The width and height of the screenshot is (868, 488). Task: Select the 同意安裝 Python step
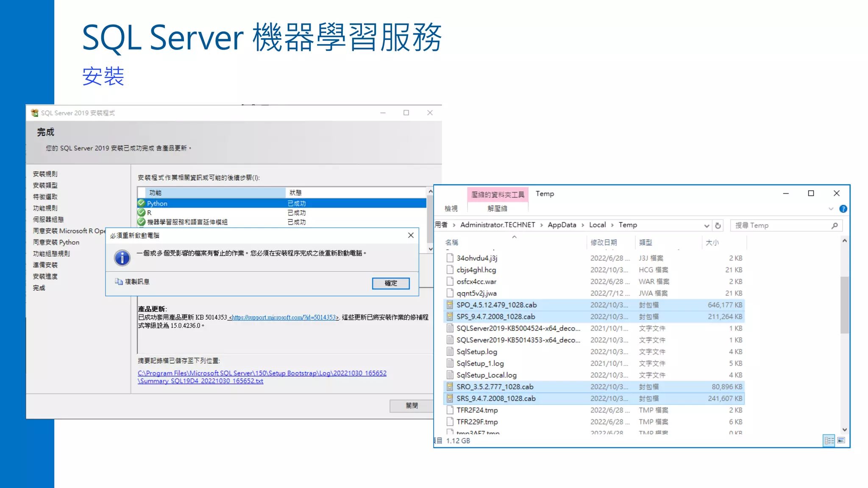pyautogui.click(x=56, y=242)
